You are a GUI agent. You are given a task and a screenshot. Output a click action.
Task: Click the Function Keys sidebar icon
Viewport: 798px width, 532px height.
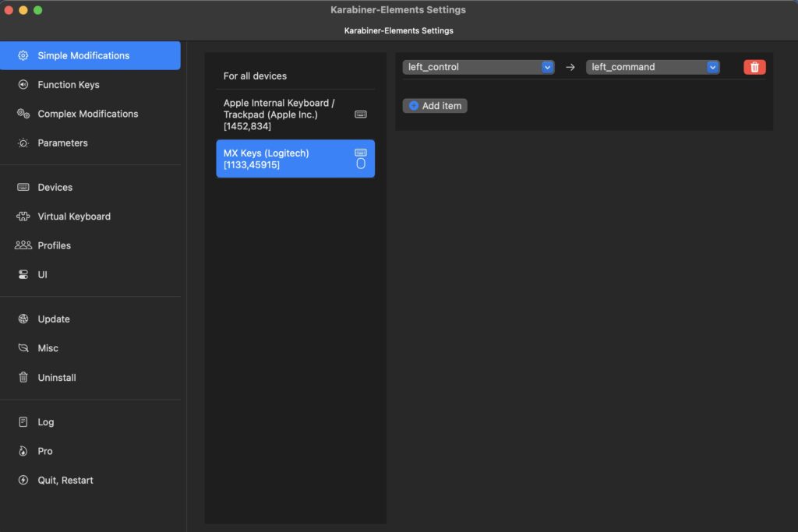(x=23, y=85)
